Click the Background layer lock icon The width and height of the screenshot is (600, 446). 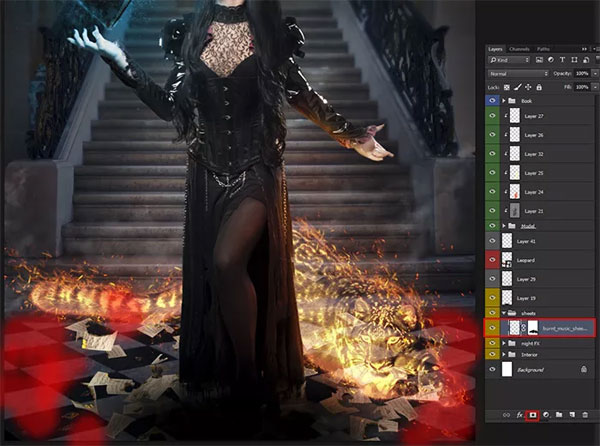click(584, 369)
